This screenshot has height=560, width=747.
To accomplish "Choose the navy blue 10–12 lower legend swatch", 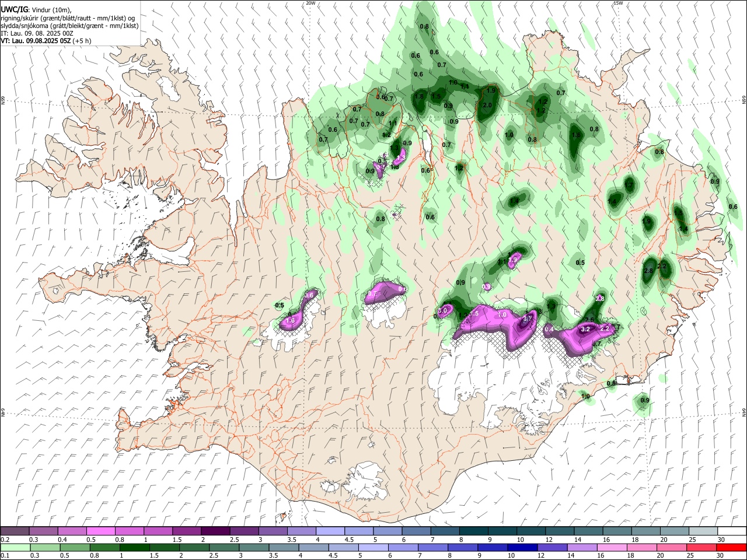I will [x=522, y=548].
